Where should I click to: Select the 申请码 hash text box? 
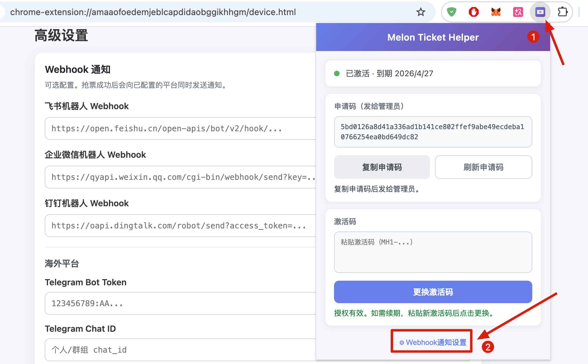(433, 132)
